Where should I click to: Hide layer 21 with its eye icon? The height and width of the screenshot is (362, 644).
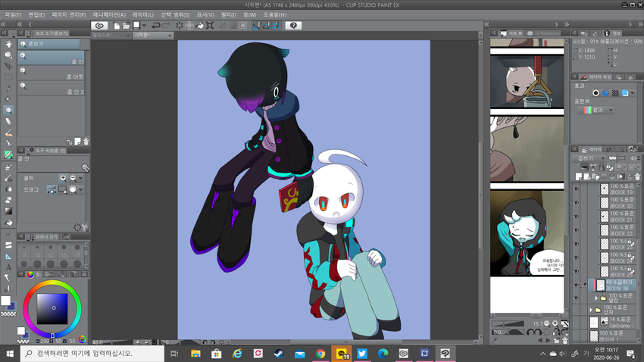pyautogui.click(x=576, y=217)
